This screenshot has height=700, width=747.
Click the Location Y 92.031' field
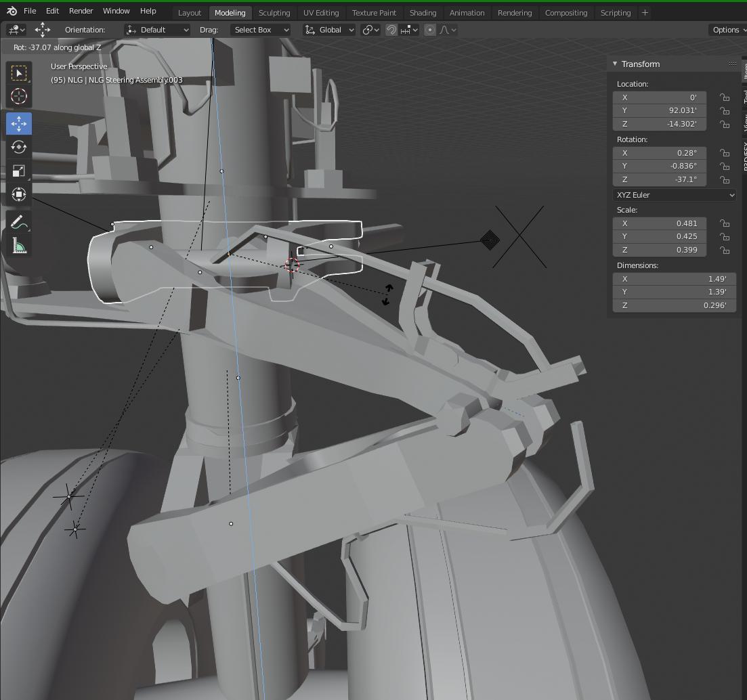click(660, 110)
